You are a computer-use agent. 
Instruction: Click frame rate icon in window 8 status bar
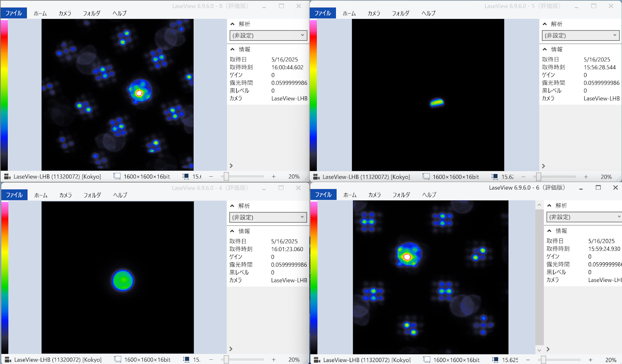[x=186, y=176]
